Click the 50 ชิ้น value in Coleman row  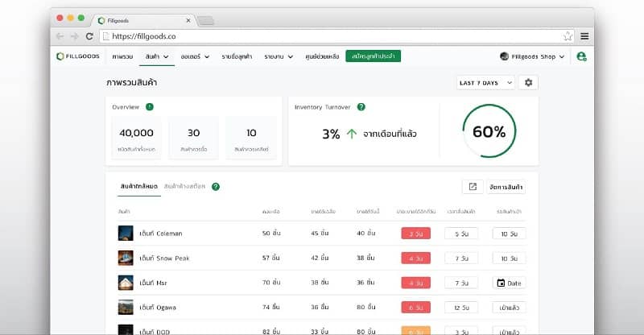(271, 233)
